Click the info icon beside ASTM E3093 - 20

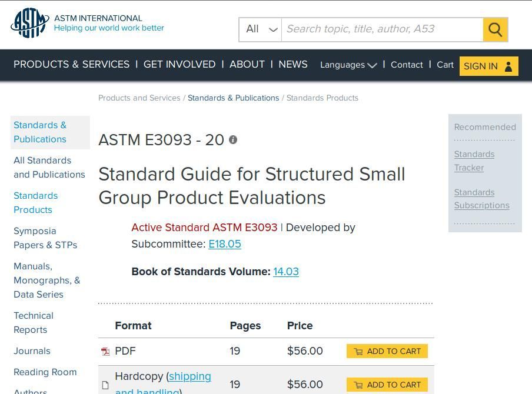pos(233,139)
